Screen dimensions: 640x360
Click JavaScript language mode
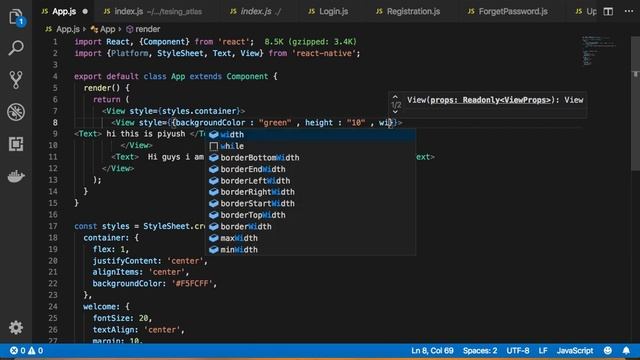click(x=575, y=350)
